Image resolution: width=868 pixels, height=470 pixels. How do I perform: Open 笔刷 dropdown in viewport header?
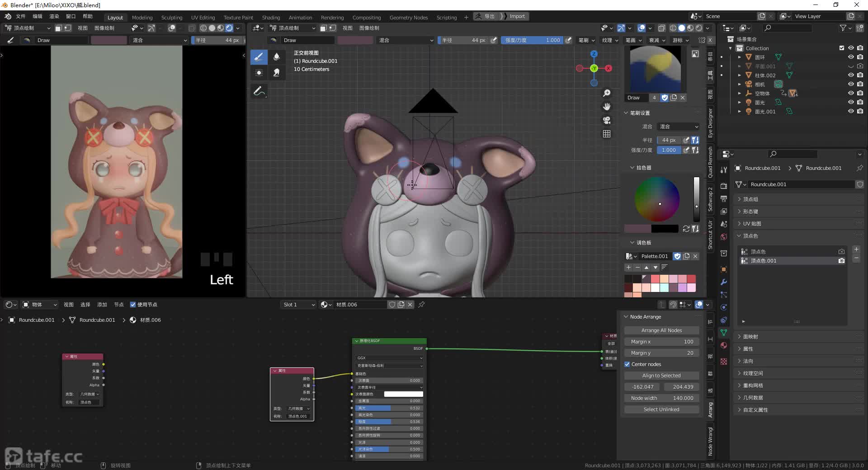(x=586, y=40)
